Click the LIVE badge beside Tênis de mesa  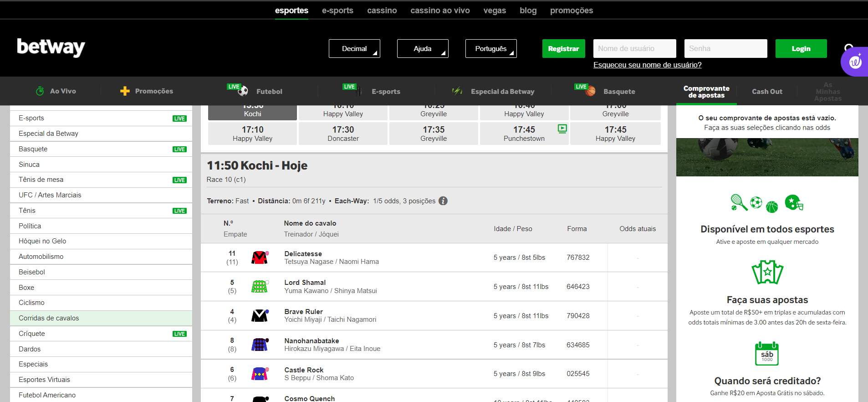click(179, 180)
